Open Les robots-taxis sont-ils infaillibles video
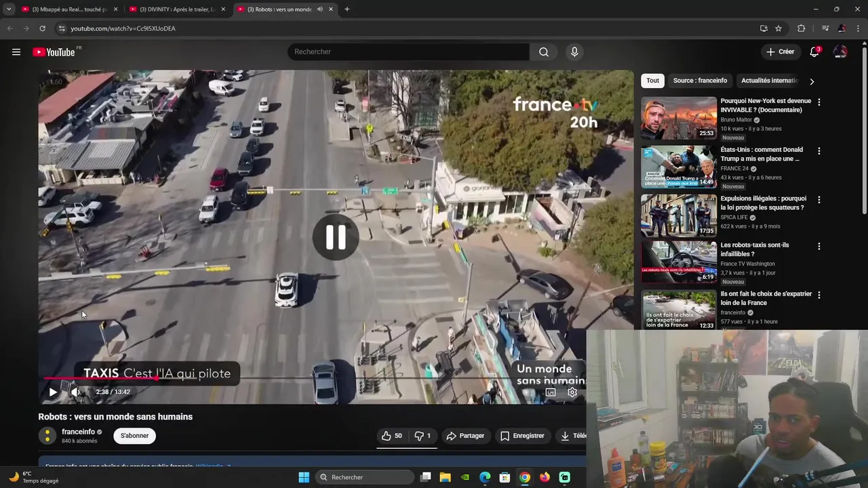This screenshot has width=868, height=488. pos(754,249)
